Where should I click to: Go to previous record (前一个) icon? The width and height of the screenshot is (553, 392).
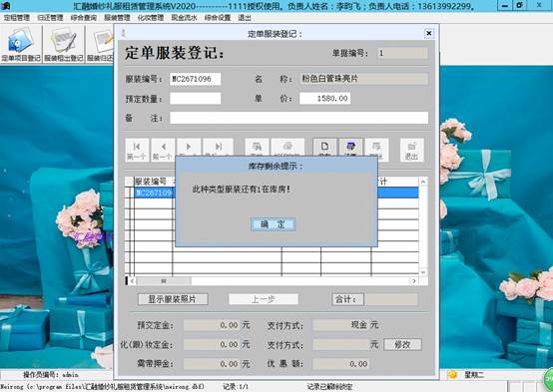coord(163,151)
